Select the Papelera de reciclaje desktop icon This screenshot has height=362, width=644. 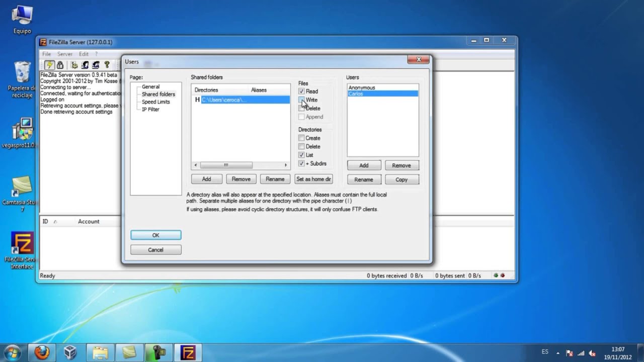[22, 79]
